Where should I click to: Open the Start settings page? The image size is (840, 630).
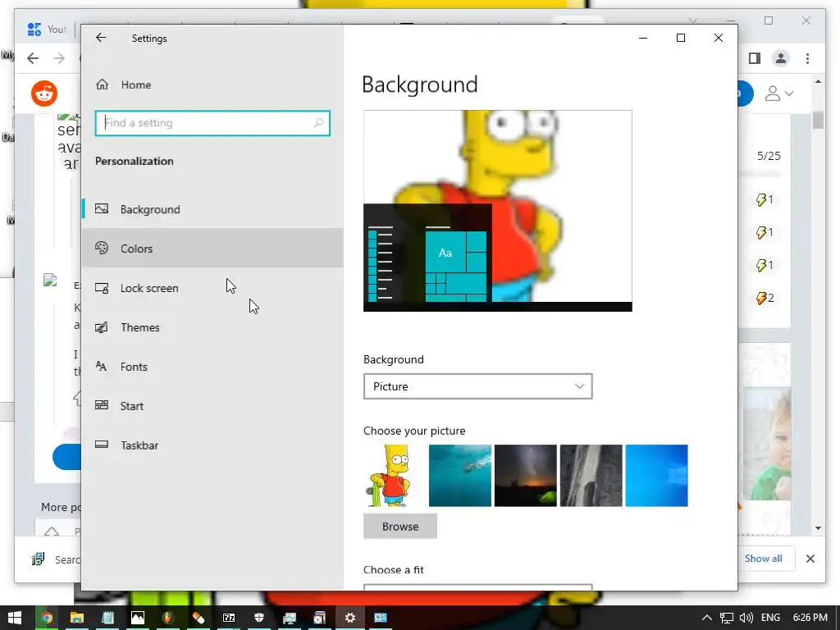(x=212, y=405)
